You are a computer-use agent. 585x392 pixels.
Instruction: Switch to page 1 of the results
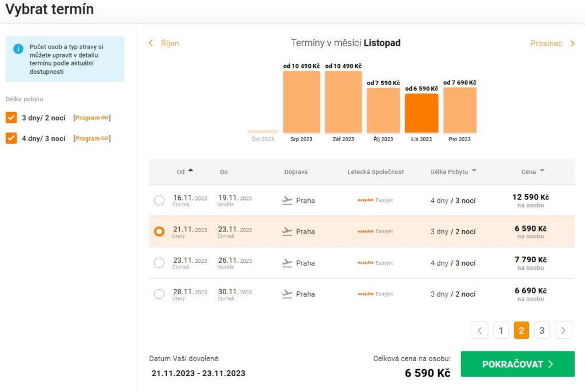point(500,330)
